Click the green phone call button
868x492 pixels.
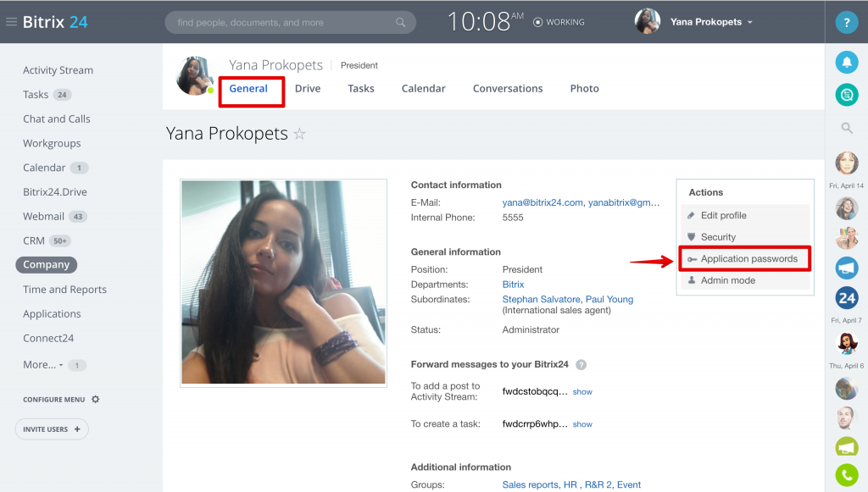[847, 475]
